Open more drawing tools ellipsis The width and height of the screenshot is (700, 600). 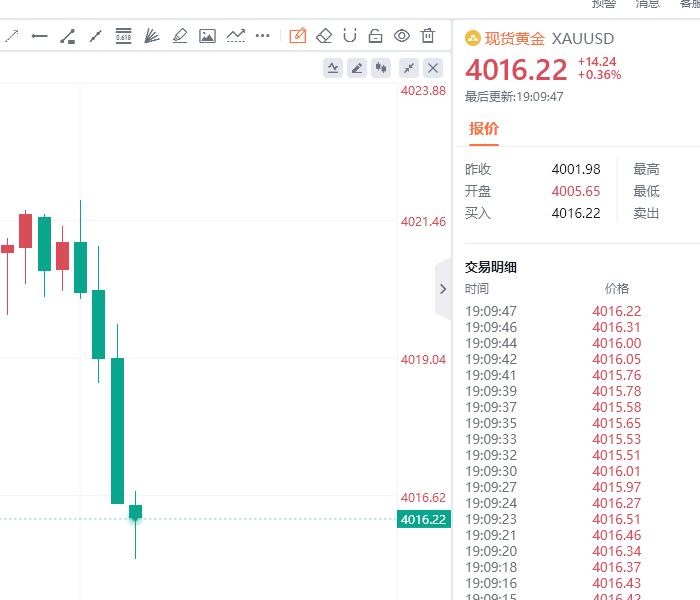(262, 36)
